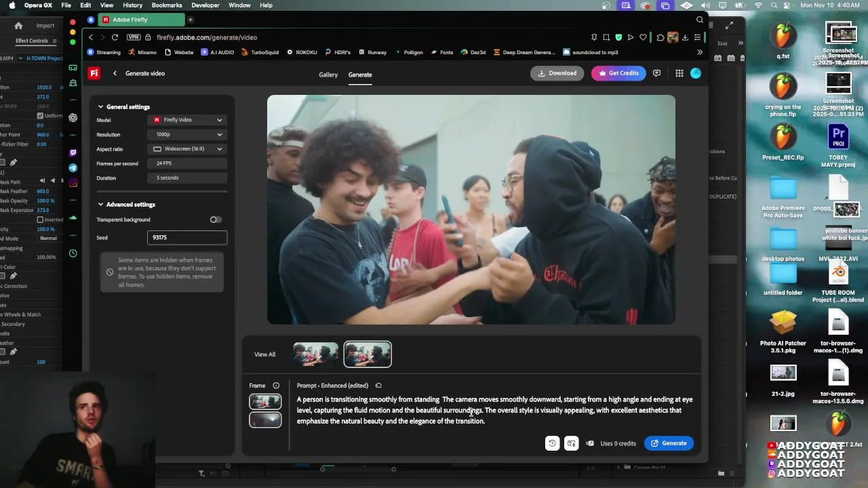The width and height of the screenshot is (868, 488).
Task: Open the Runway bookmark
Action: (x=372, y=52)
